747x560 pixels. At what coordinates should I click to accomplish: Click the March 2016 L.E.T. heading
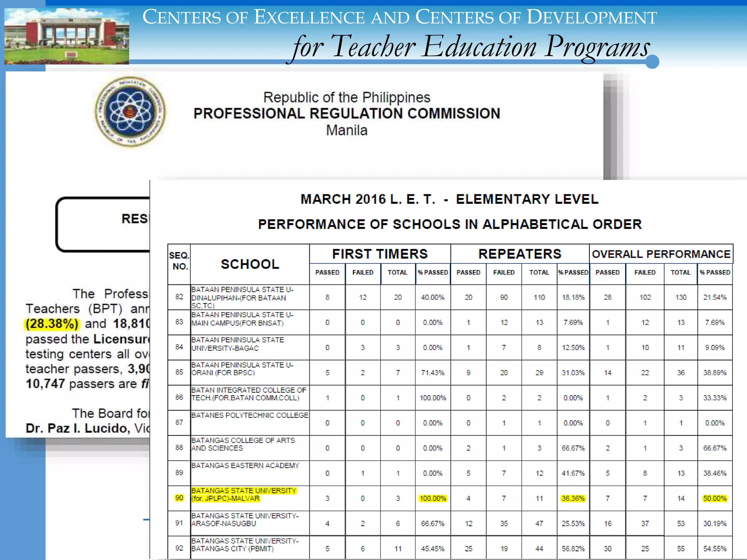(449, 199)
